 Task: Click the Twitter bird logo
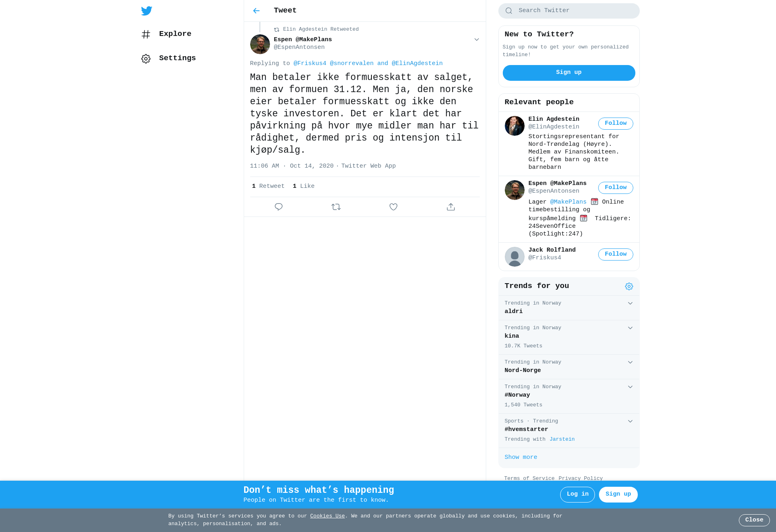point(146,11)
